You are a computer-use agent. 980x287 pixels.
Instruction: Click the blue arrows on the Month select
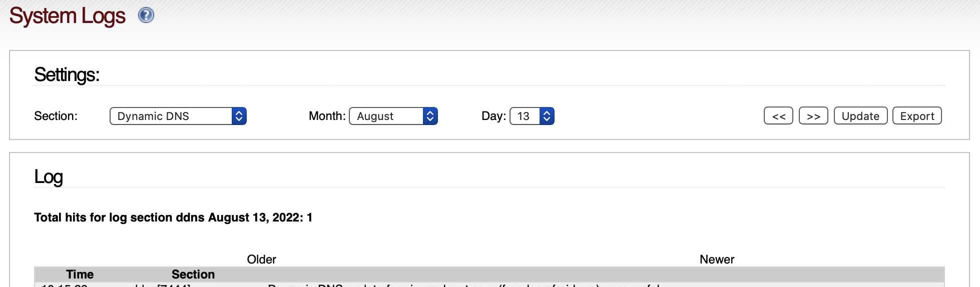[x=430, y=116]
